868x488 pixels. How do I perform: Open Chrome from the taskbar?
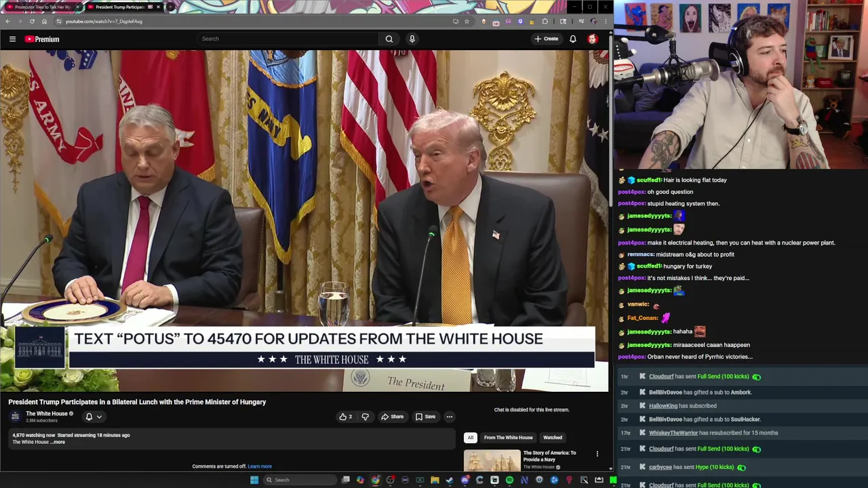click(375, 480)
